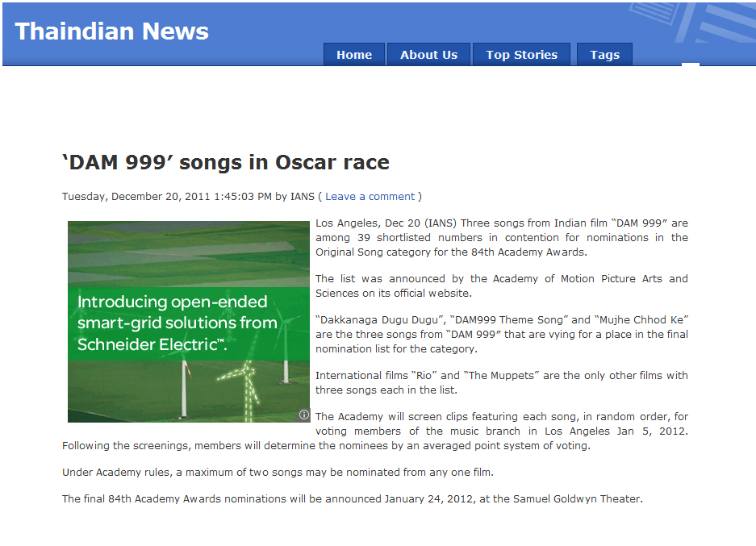Click the Samuel Goldwyn Theater closing sentence
This screenshot has width=756, height=546.
352,498
